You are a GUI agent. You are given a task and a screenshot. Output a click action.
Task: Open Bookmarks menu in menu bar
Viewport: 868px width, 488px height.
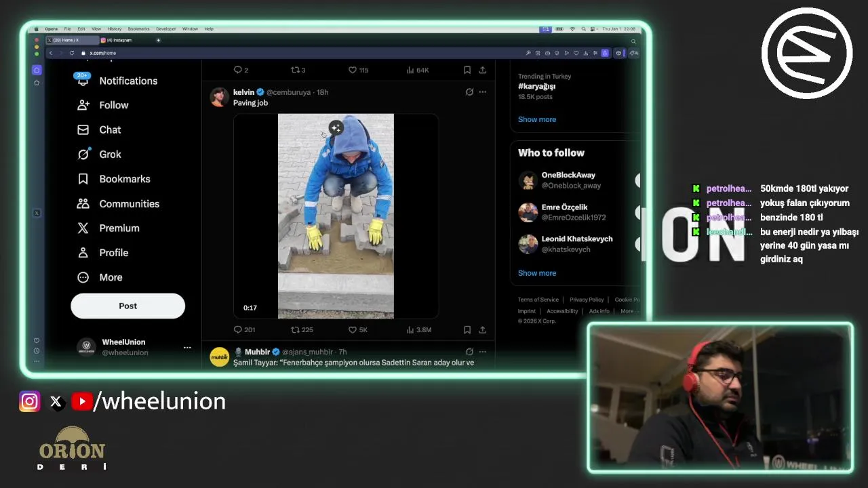[x=138, y=29]
